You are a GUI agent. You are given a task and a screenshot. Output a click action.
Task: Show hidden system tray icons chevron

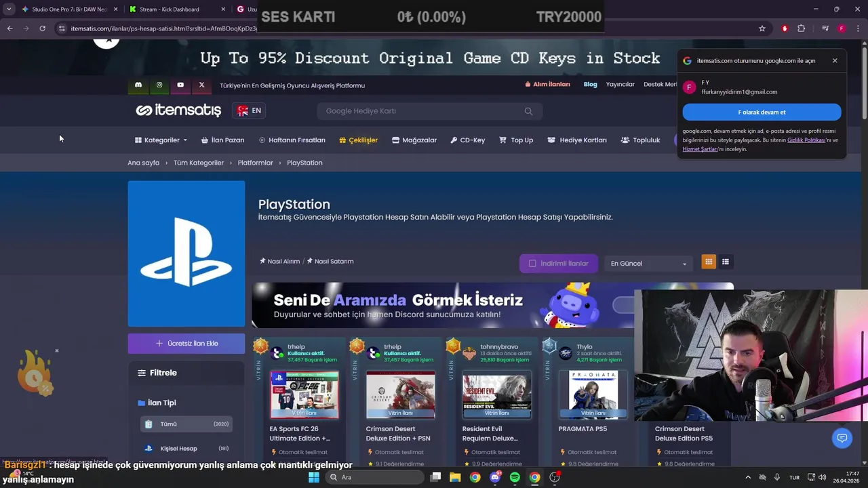pyautogui.click(x=748, y=477)
